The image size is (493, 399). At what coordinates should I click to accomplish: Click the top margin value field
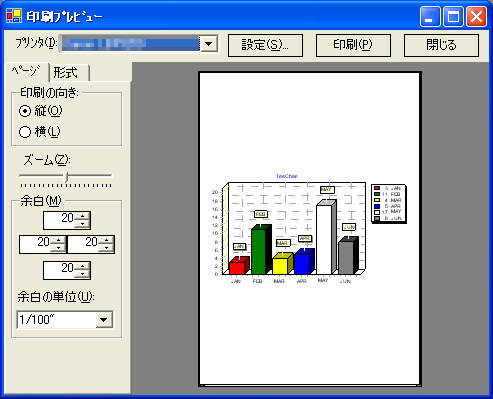pyautogui.click(x=59, y=220)
